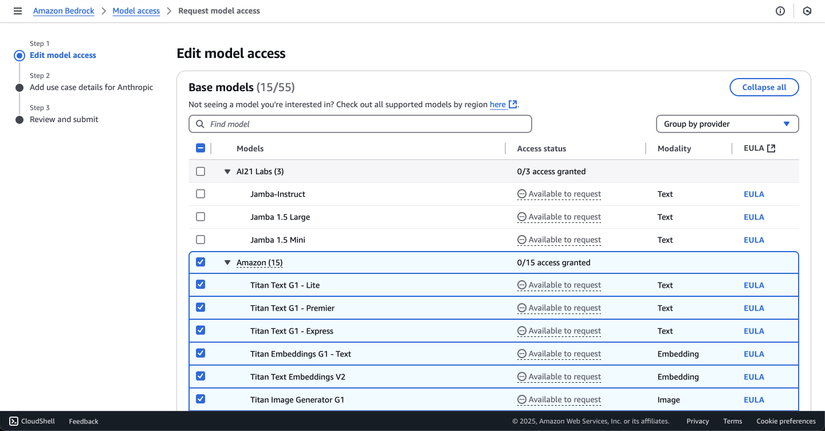Screen dimensions: 825x431
Task: Click the clock icon at top right
Action: (807, 11)
